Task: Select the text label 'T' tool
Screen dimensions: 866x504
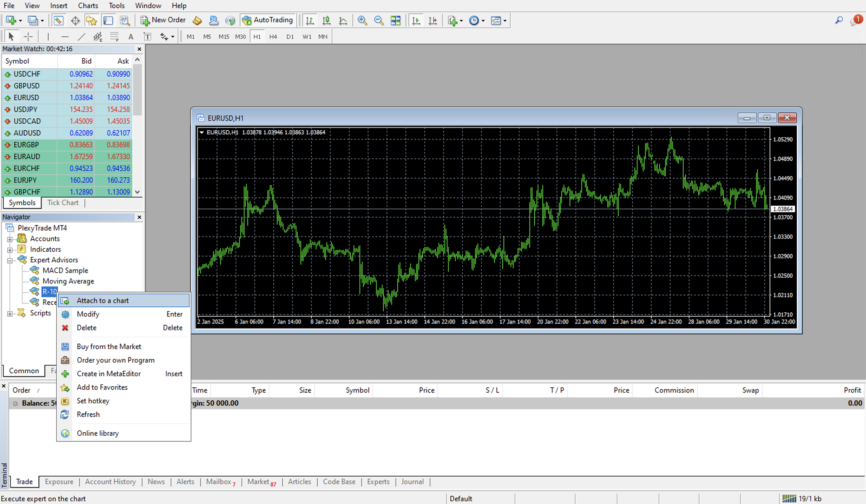Action: pos(147,36)
